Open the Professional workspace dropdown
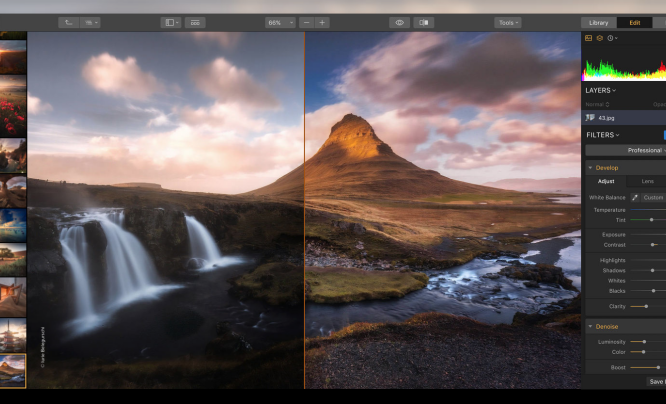This screenshot has width=666, height=404. pos(626,150)
